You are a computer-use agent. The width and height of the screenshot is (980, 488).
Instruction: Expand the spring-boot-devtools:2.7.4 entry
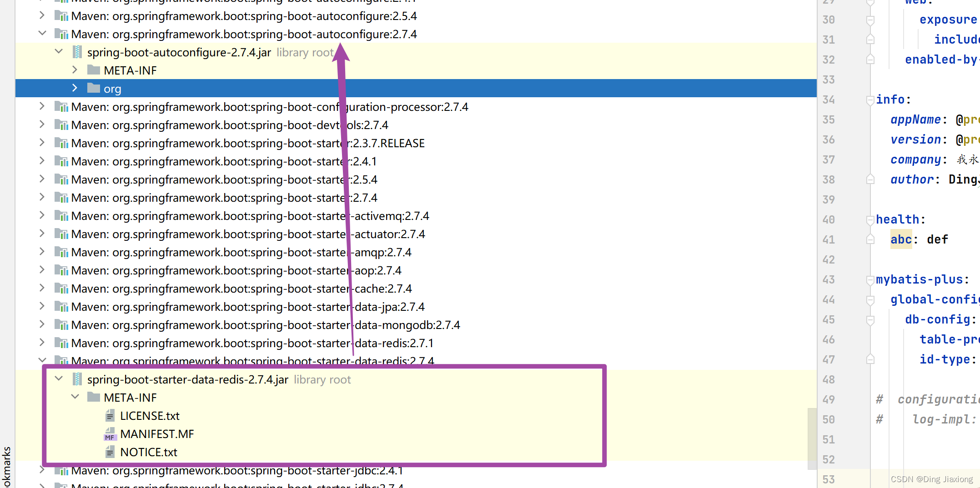pos(42,124)
